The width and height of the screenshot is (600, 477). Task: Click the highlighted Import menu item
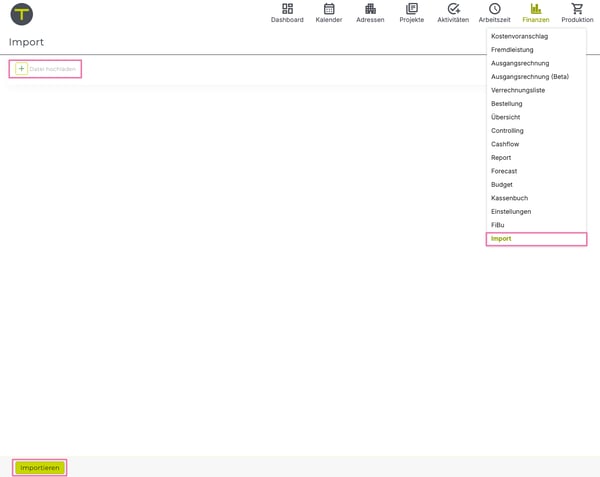tap(501, 239)
